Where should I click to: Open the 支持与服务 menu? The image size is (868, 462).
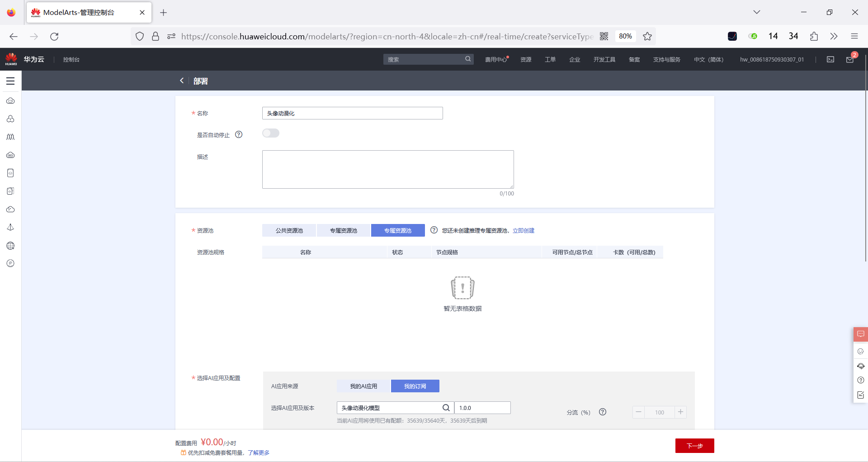(667, 59)
